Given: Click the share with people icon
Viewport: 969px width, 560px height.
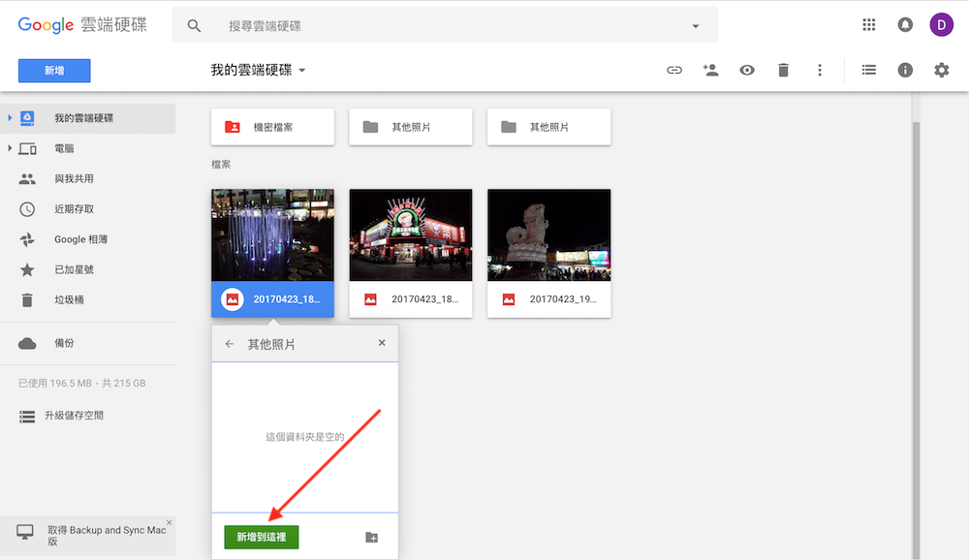Looking at the screenshot, I should click(x=710, y=70).
